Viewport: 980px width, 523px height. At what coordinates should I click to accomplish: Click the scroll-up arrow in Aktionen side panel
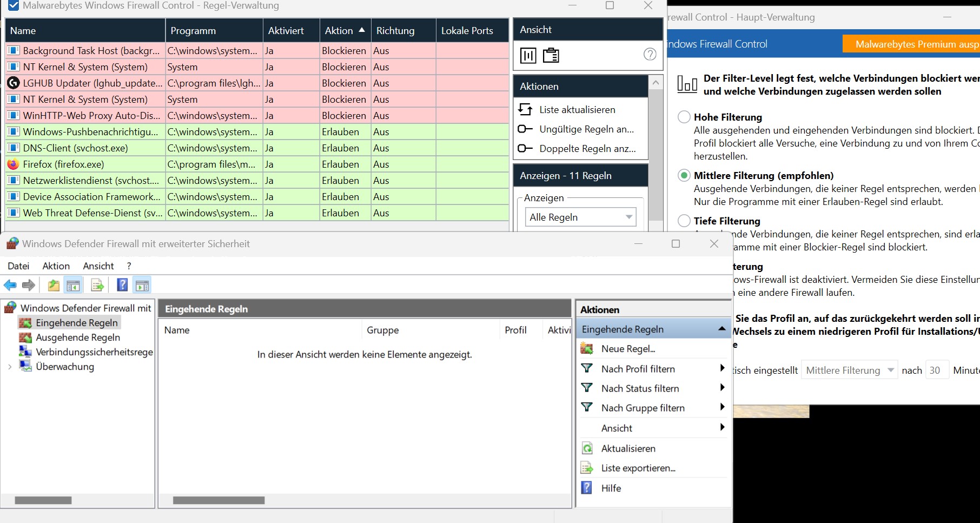click(x=655, y=82)
